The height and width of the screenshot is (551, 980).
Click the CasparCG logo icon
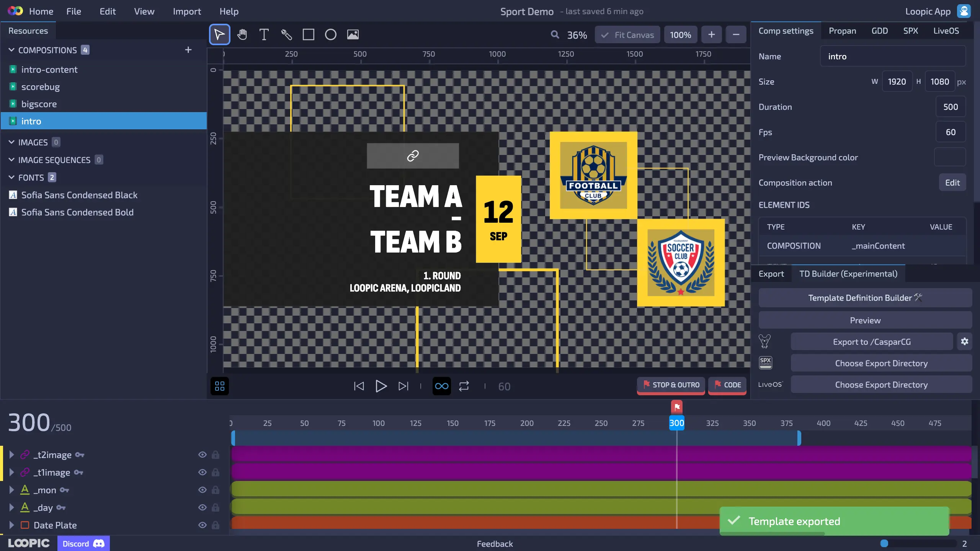765,341
